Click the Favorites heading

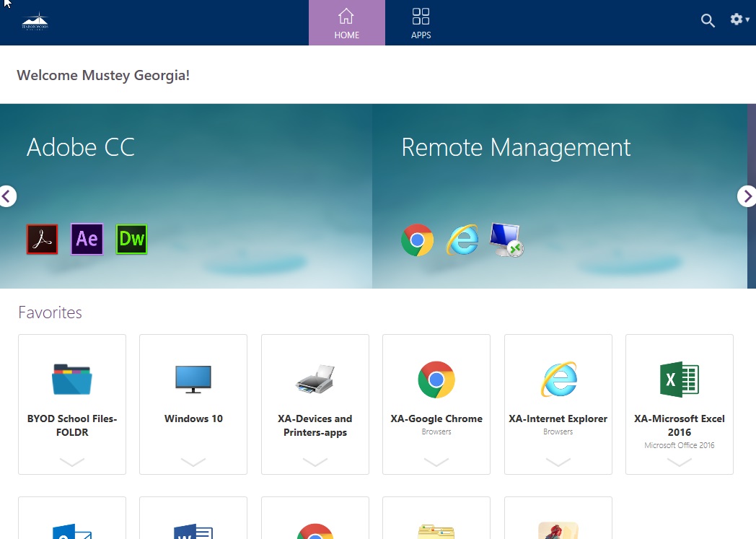[50, 312]
